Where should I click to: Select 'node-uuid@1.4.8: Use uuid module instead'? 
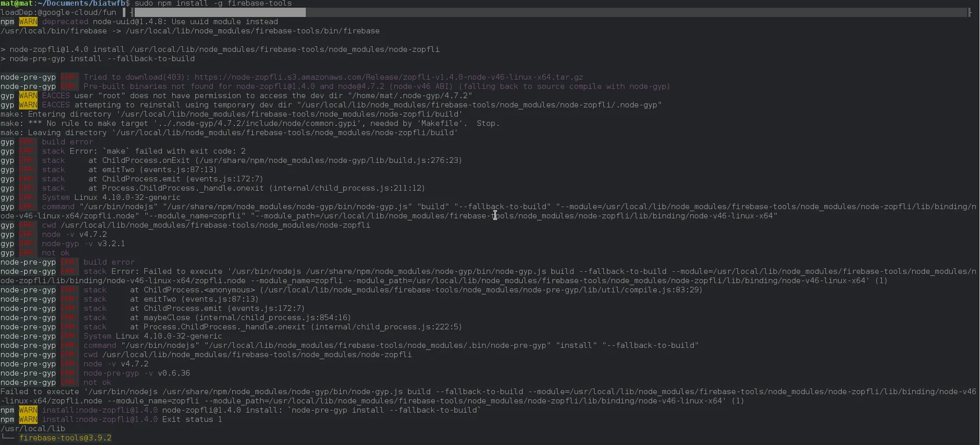[x=186, y=22]
